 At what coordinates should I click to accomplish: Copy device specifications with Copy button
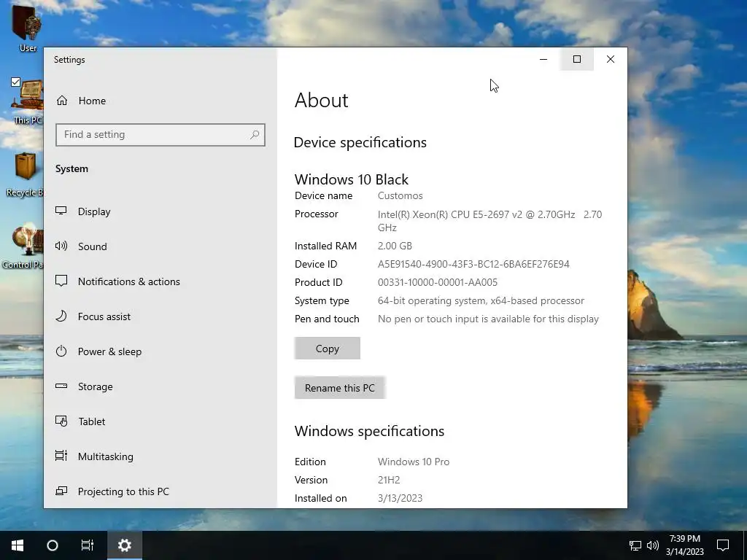tap(328, 348)
